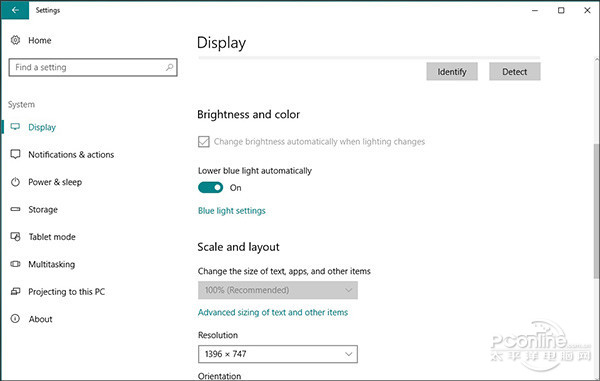Click the Storage drive icon

point(15,209)
